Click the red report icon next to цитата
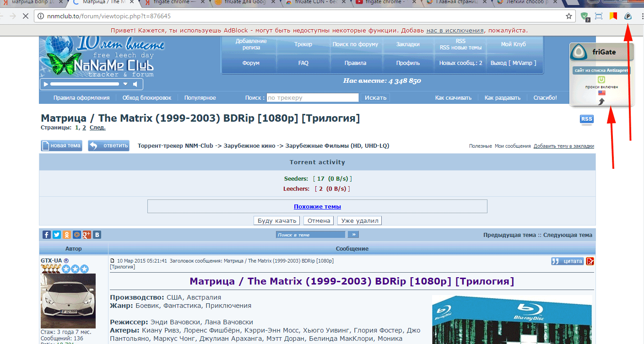Viewport: 644px width, 344px height. (590, 261)
